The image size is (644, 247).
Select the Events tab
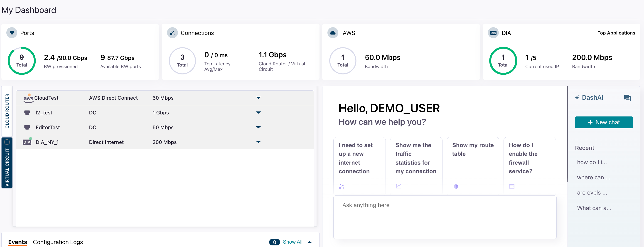(17, 242)
